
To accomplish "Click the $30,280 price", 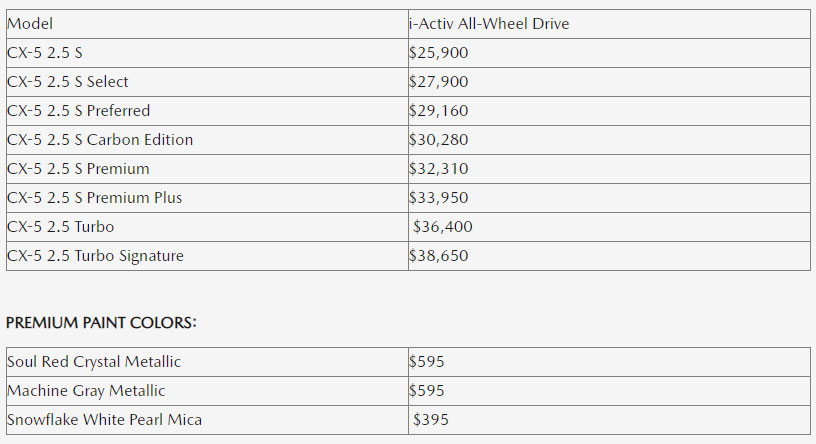I will click(438, 140).
